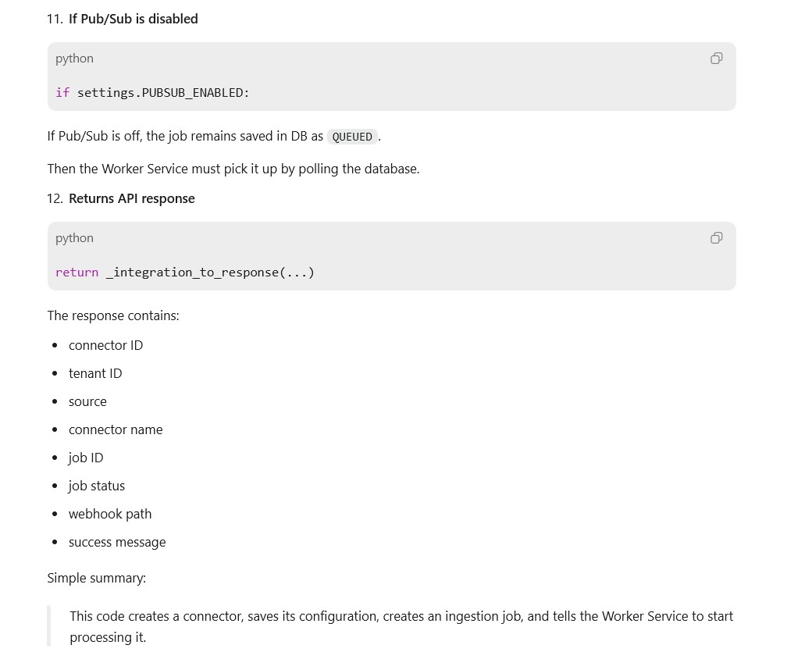Copy the _integration_to_response code block
Viewport: 812px width, 652px height.
716,238
